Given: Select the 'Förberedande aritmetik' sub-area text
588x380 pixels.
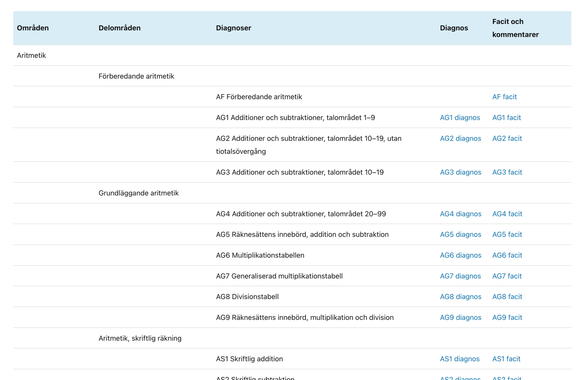Looking at the screenshot, I should [136, 76].
